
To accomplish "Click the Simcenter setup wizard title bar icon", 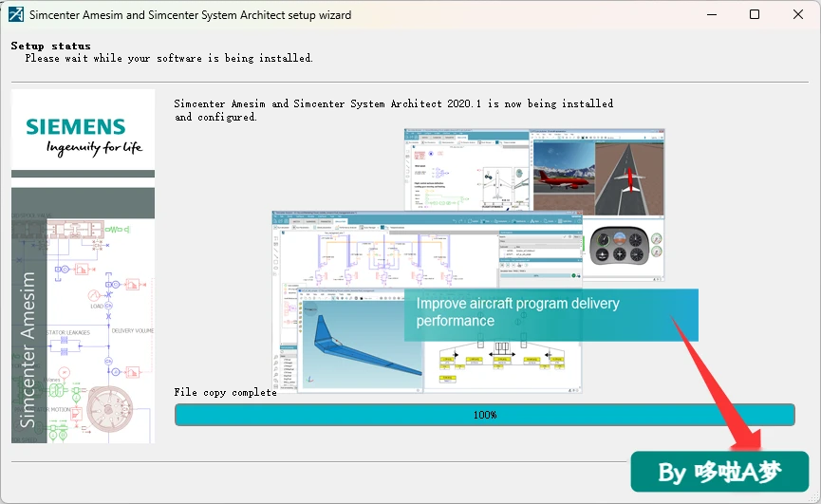I will tap(16, 14).
